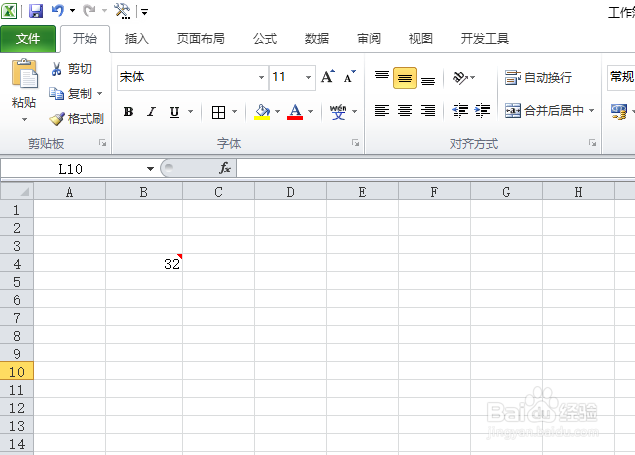
Task: Click the text Orientation icon
Action: tap(460, 77)
